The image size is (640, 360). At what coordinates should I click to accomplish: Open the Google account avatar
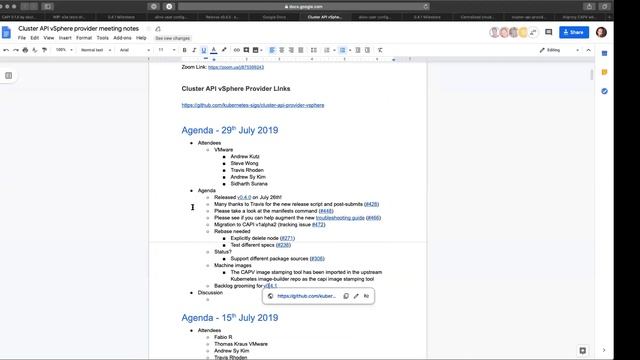click(x=601, y=32)
